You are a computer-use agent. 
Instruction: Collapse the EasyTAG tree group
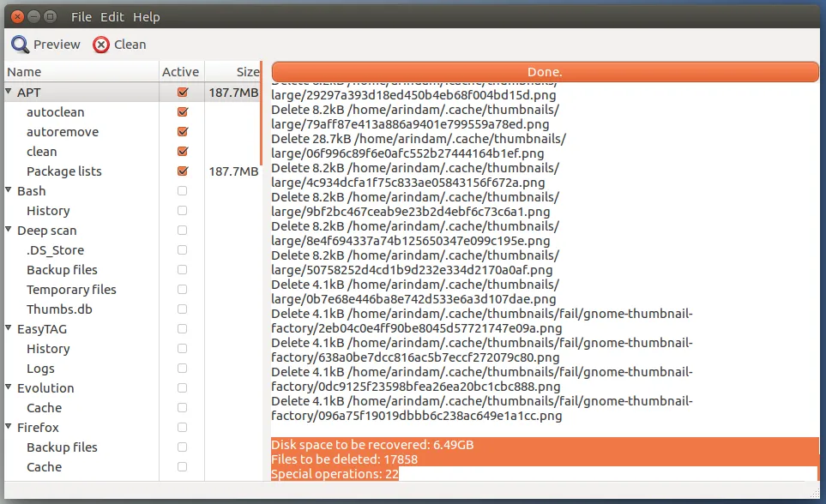point(9,329)
